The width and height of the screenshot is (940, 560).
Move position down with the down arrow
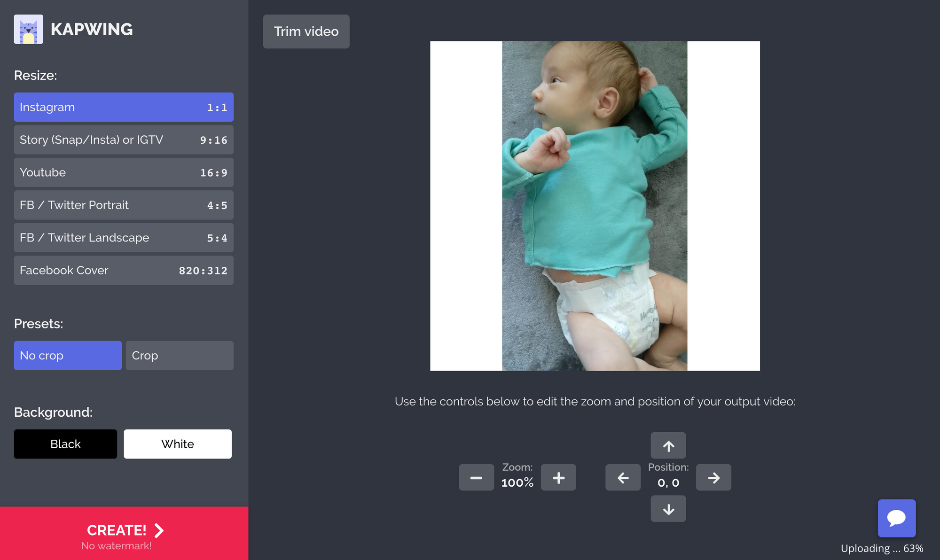point(668,509)
